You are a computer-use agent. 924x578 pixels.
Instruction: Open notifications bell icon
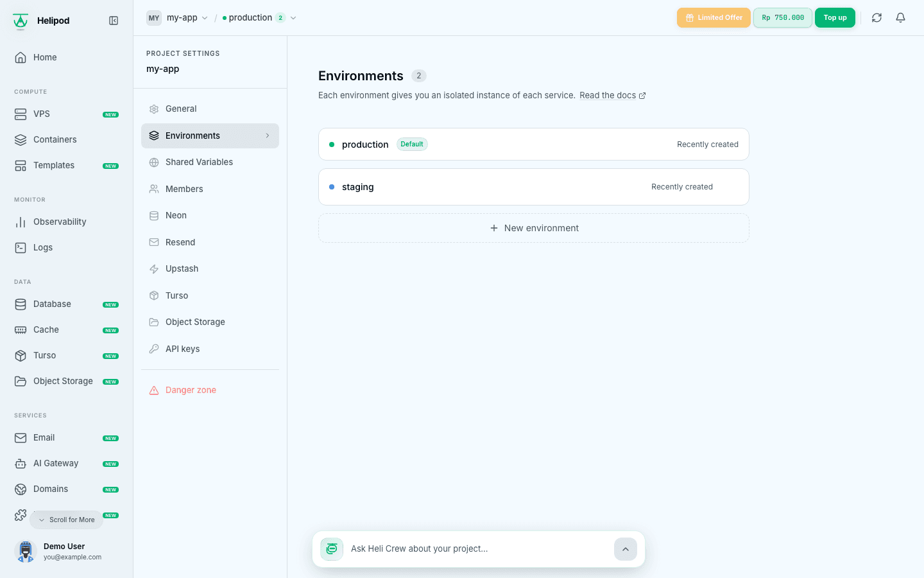point(900,18)
